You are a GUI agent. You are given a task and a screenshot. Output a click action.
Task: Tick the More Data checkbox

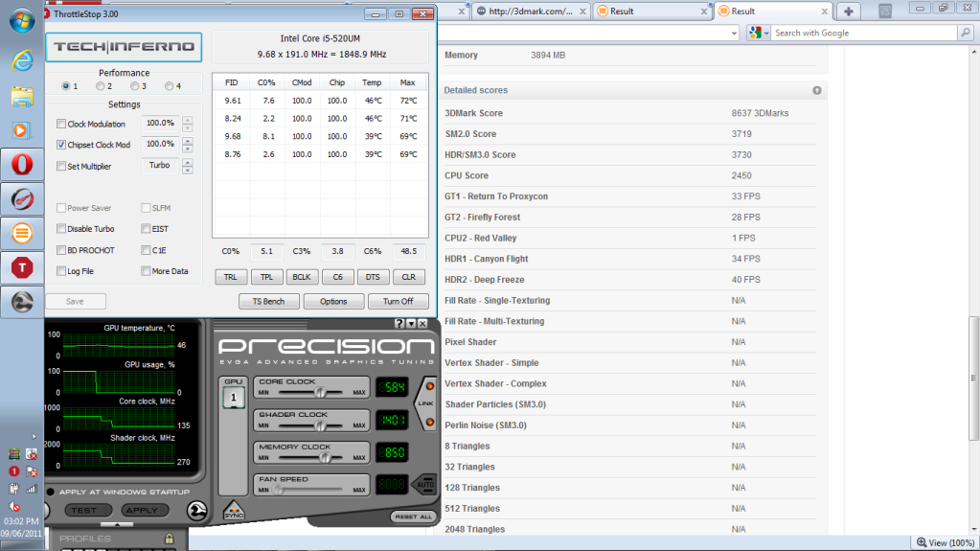coord(146,271)
